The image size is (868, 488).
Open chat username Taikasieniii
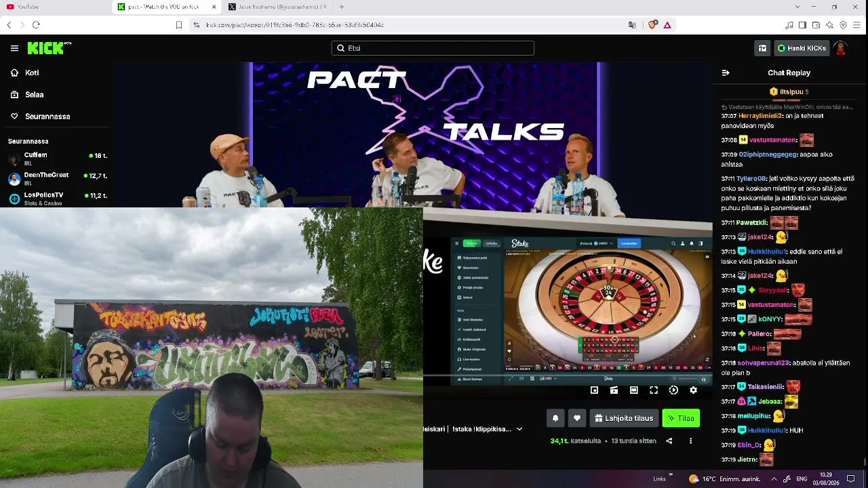pos(766,387)
